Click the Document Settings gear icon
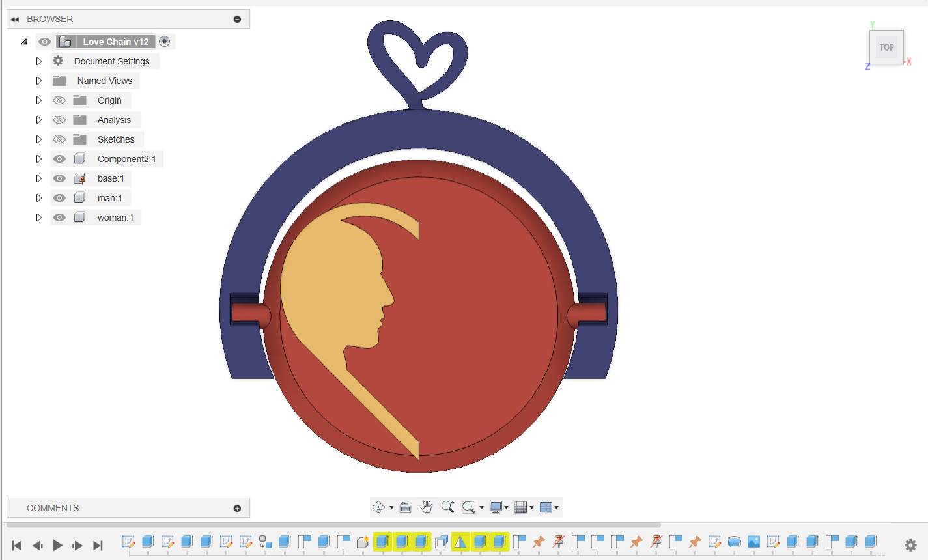This screenshot has width=928, height=560. coord(59,61)
